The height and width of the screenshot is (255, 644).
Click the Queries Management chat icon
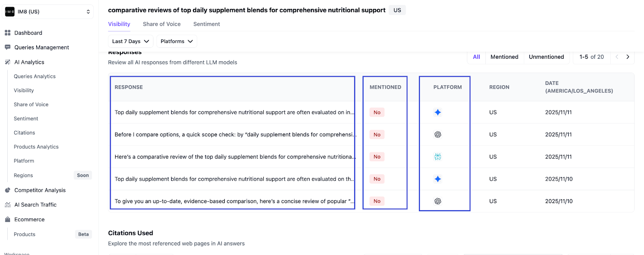point(8,47)
